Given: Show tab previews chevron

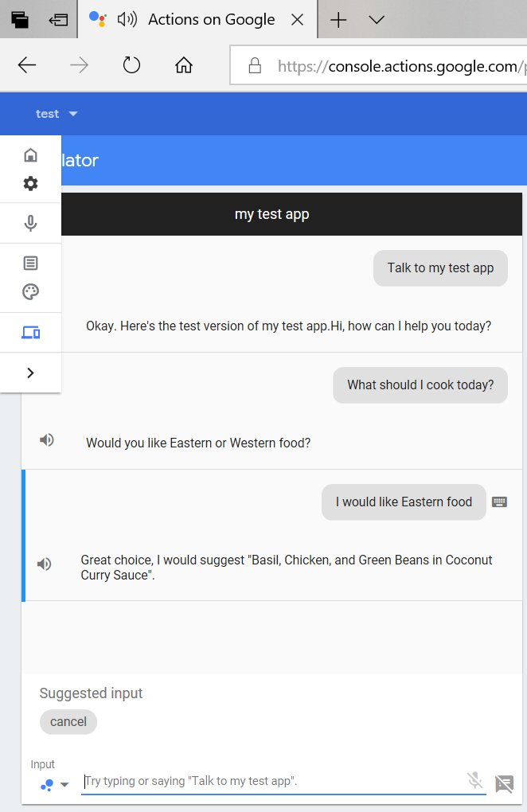Looking at the screenshot, I should tap(377, 20).
